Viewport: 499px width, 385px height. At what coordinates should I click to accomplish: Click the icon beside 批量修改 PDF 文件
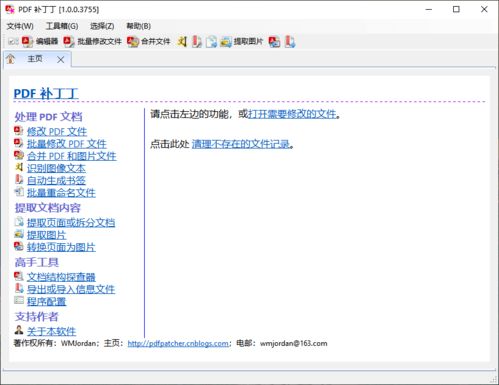(18, 143)
